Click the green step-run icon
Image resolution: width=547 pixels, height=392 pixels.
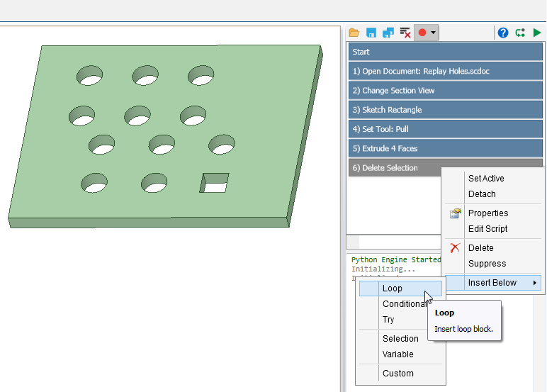520,33
